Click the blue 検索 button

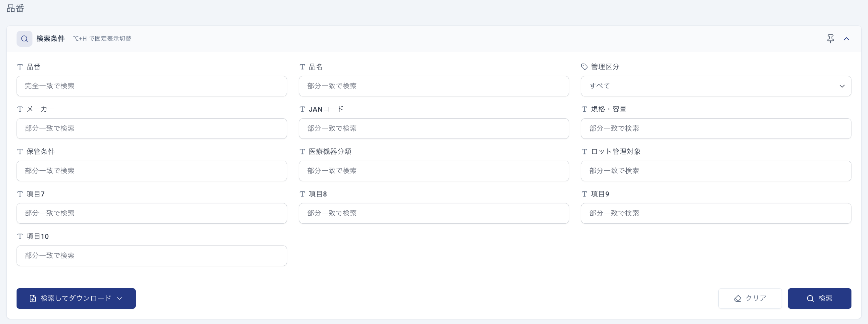819,298
